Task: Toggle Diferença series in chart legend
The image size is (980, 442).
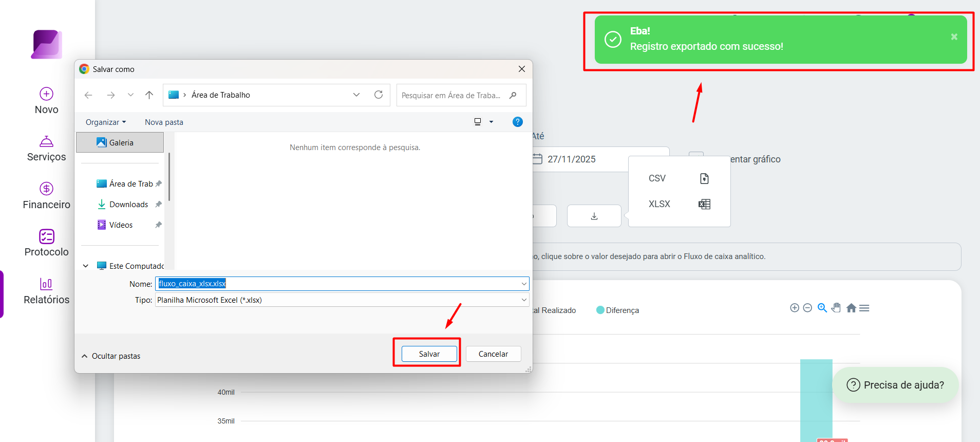Action: pos(617,310)
